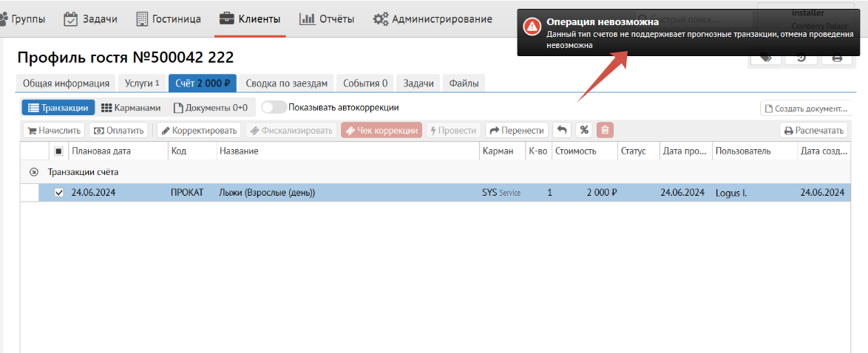Open the Файлы tab
The image size is (868, 353).
[464, 83]
